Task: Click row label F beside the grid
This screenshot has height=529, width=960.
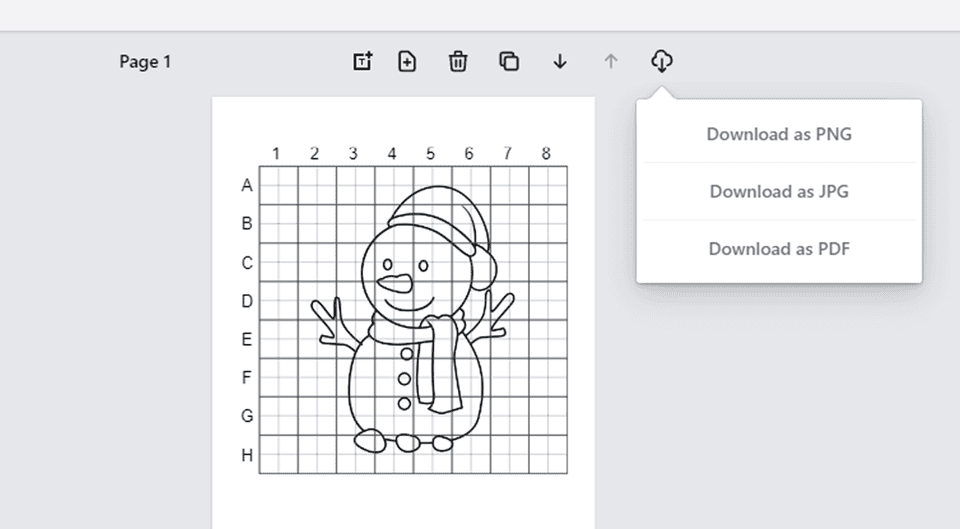Action: tap(247, 377)
